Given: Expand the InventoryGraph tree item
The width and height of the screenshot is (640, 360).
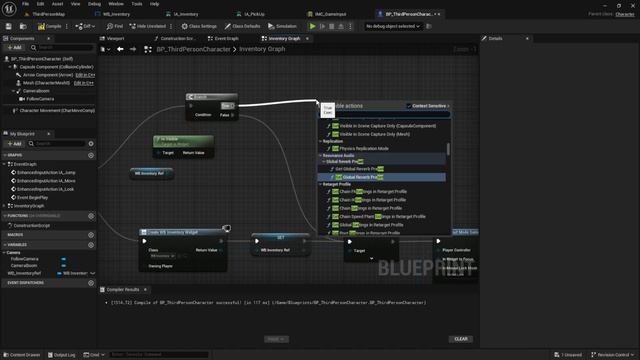Looking at the screenshot, I should (4, 206).
